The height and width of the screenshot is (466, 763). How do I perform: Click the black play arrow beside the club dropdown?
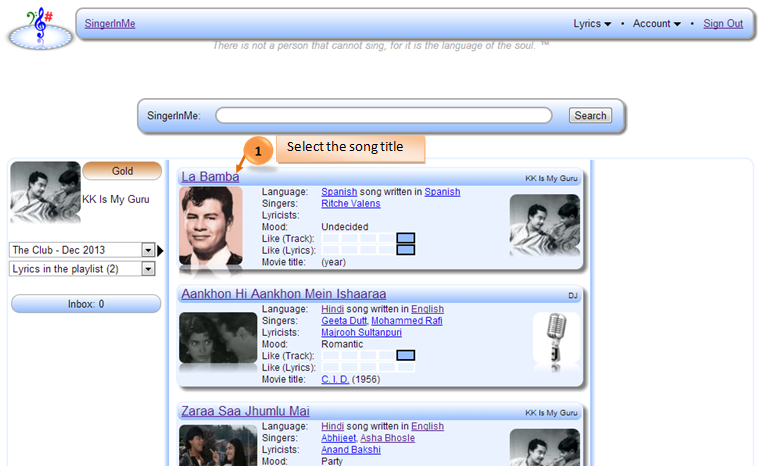160,251
